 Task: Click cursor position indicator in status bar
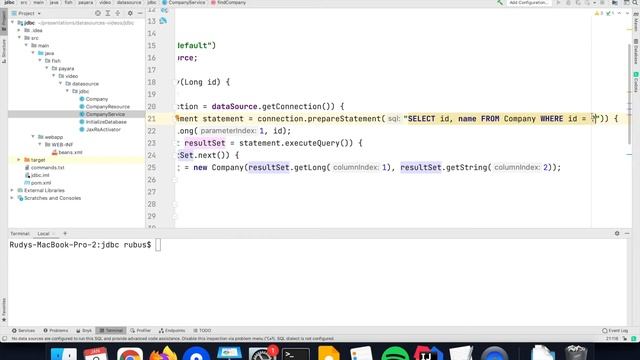[x=612, y=338]
